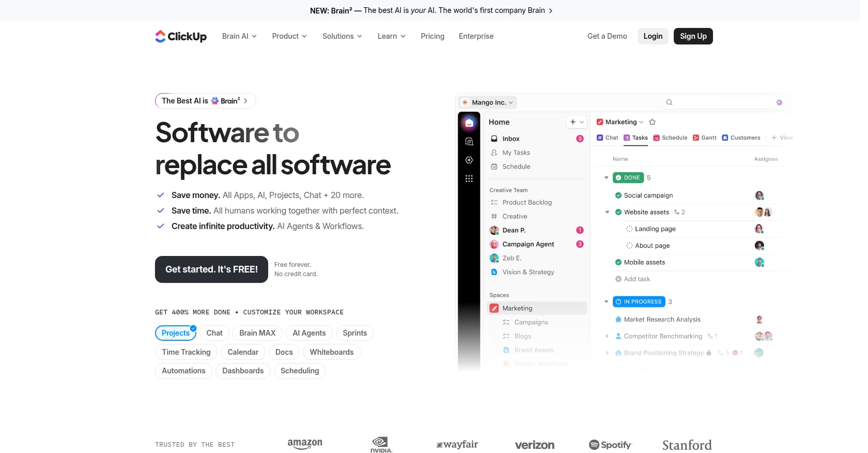Click Add task under the DONE group
The width and height of the screenshot is (868, 453).
[x=632, y=279]
